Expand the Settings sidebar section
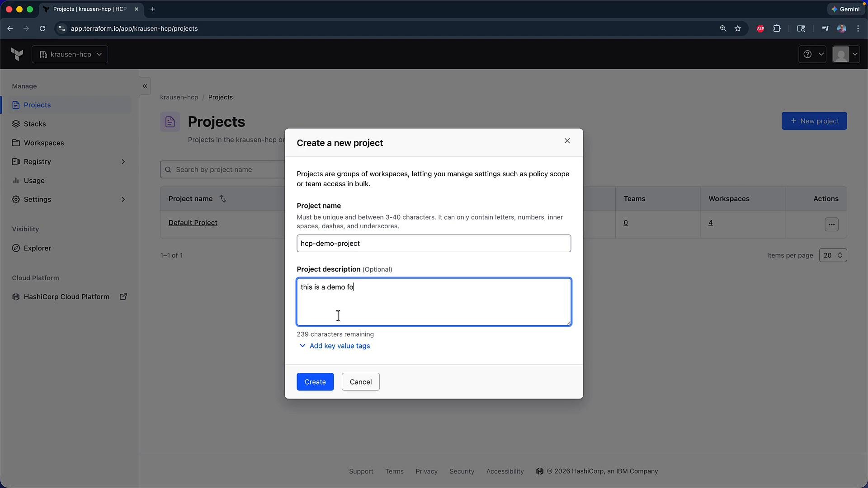 tap(70, 199)
